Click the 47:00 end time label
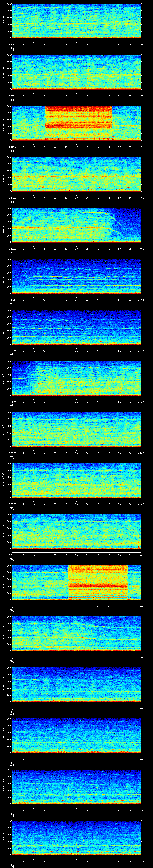The image size is (153, 868). pos(141,147)
